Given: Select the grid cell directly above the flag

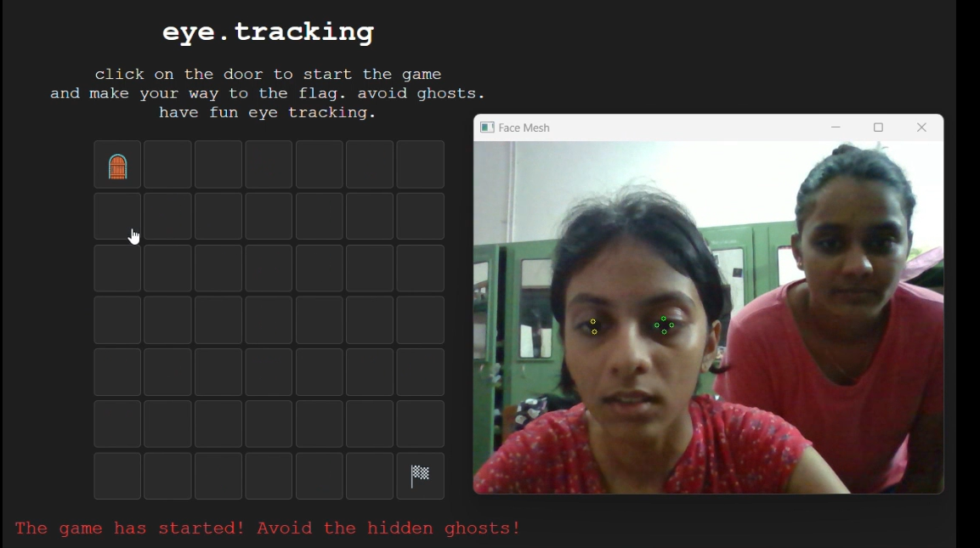Looking at the screenshot, I should coord(420,424).
